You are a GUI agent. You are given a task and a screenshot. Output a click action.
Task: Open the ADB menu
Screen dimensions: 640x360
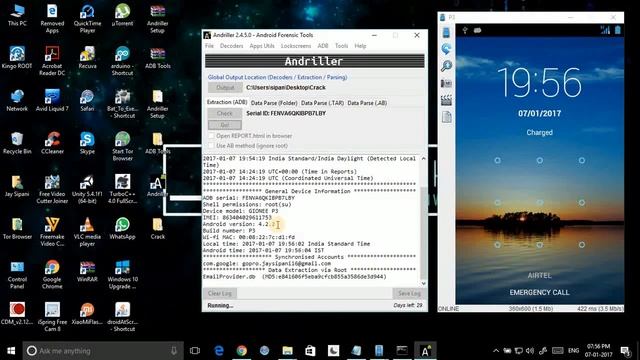[x=323, y=46]
